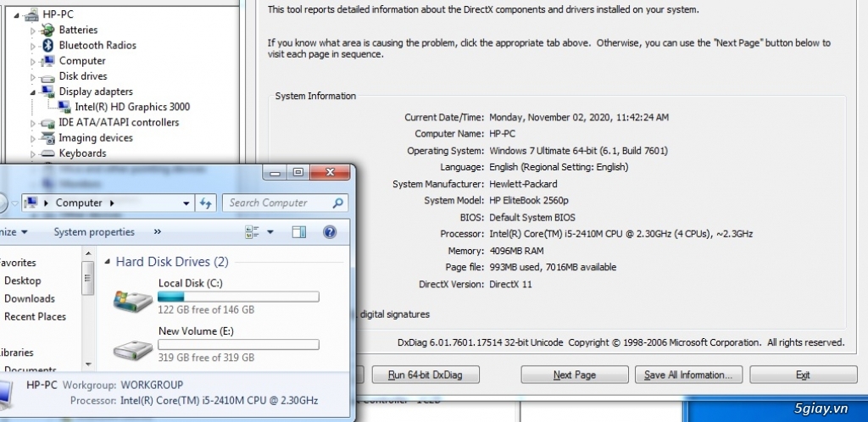Click the Imaging devices category icon
Screen dimensions: 868x422
[x=48, y=138]
